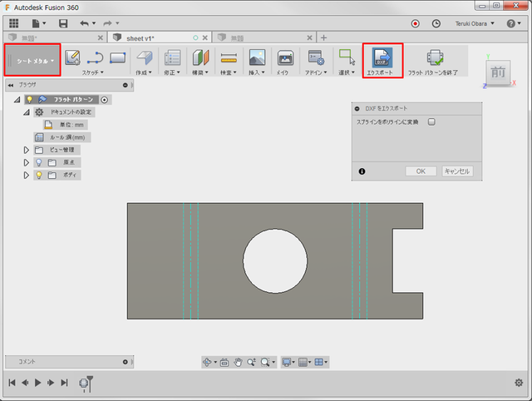Click the DXF エクスポート icon

[x=382, y=57]
